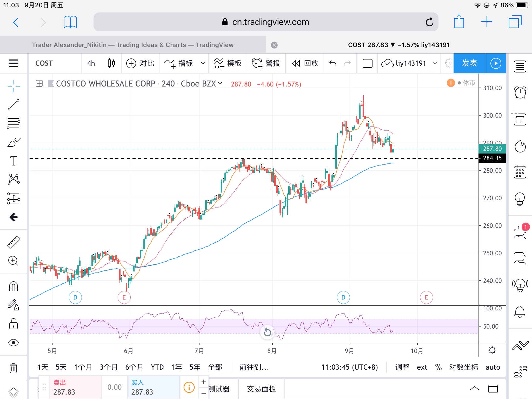Open the private chat bubbles icon

click(520, 258)
